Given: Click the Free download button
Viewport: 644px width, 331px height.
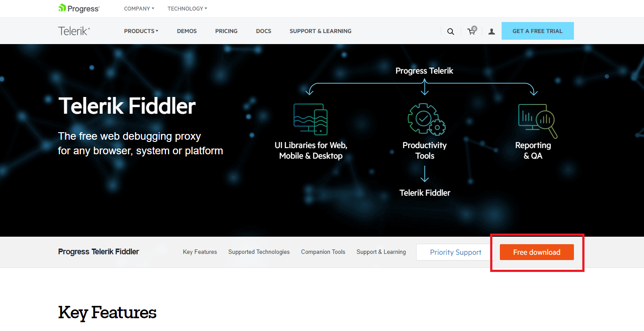Looking at the screenshot, I should [537, 252].
